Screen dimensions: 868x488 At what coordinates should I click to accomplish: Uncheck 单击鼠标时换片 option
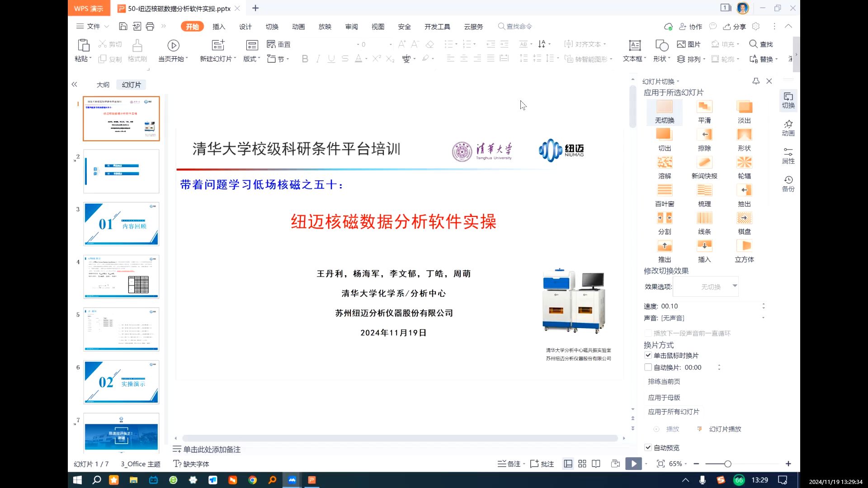coord(648,355)
